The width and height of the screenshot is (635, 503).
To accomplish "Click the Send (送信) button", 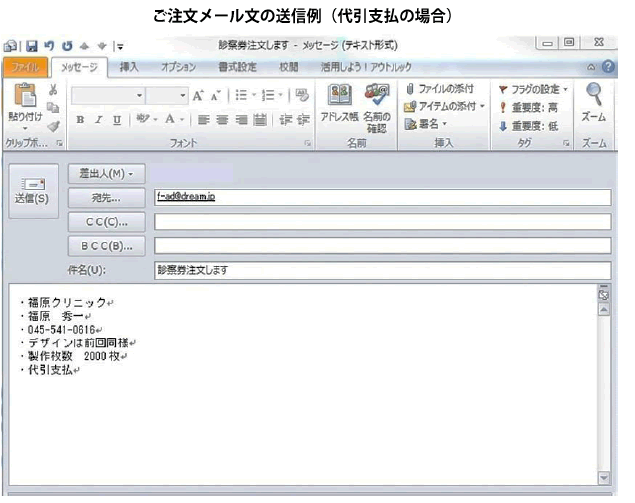I will tap(30, 191).
